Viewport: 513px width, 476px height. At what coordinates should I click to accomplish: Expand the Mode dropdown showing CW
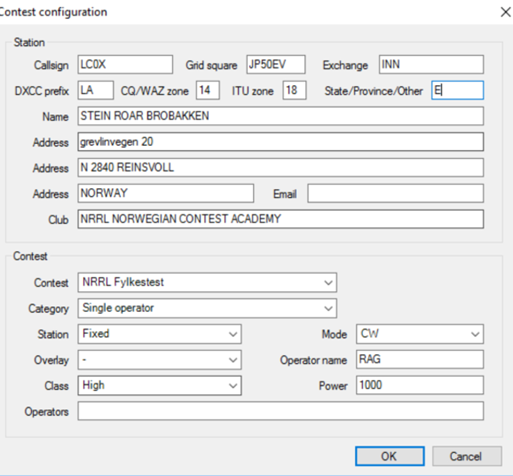[420, 334]
